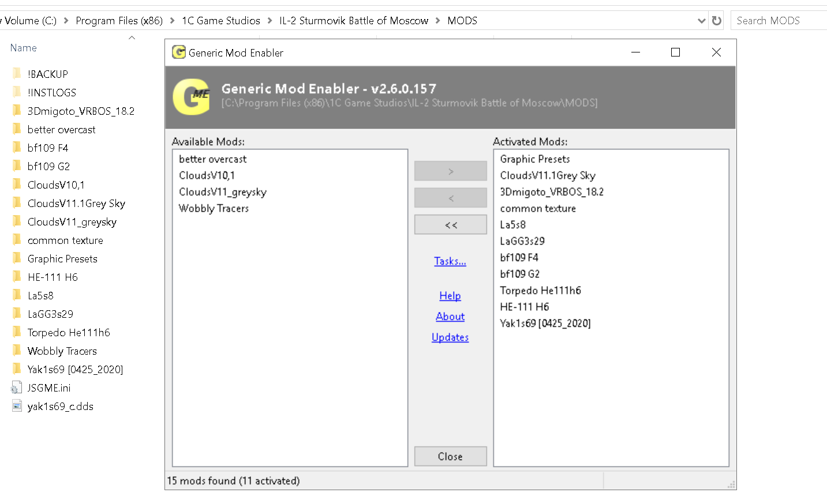Expand the chevron after 1C Game Studios
This screenshot has height=504, width=827.
(x=270, y=21)
